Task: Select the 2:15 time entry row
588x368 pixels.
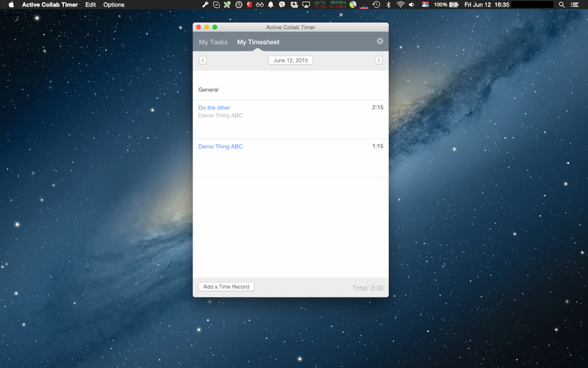Action: tap(290, 119)
